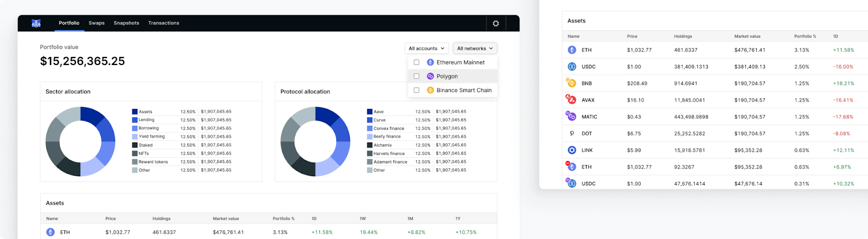The image size is (868, 239).
Task: Click Aave color swatch in protocol legend
Action: (x=369, y=112)
